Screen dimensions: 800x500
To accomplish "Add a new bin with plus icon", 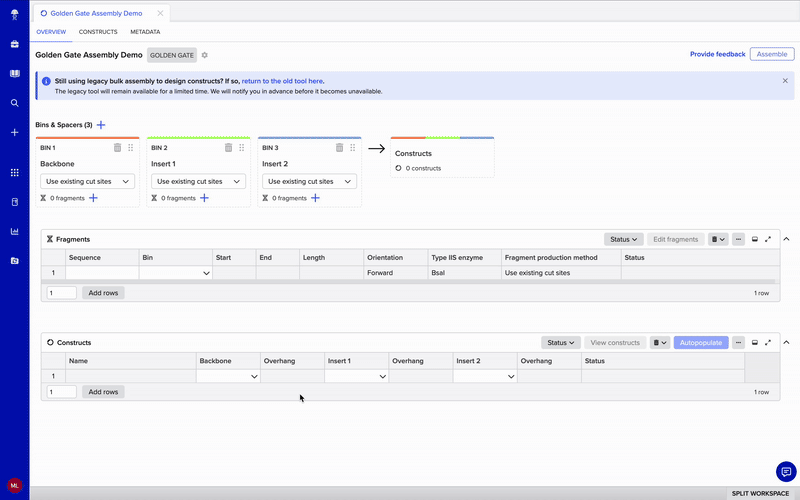I will click(x=101, y=125).
